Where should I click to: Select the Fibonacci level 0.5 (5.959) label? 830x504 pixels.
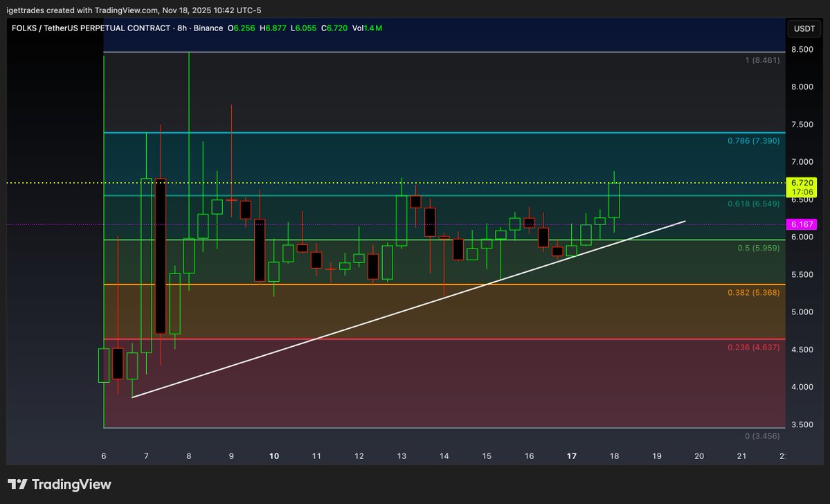[x=759, y=248]
